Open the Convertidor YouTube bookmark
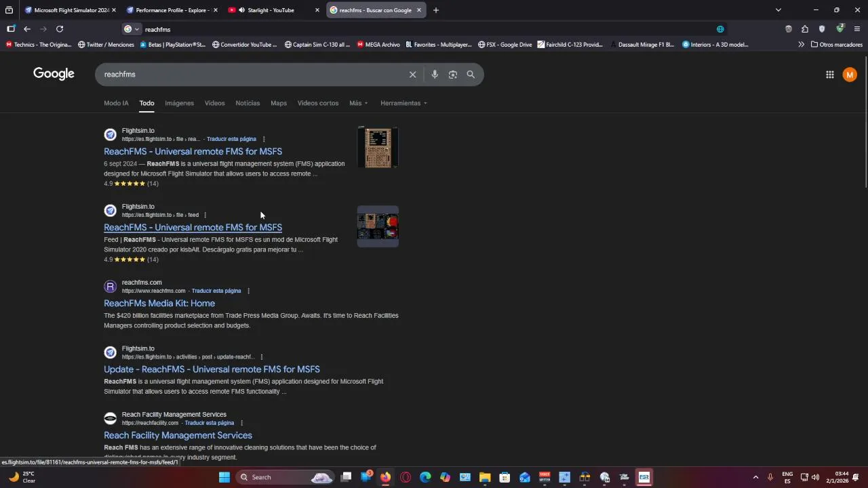868x488 pixels. (244, 45)
